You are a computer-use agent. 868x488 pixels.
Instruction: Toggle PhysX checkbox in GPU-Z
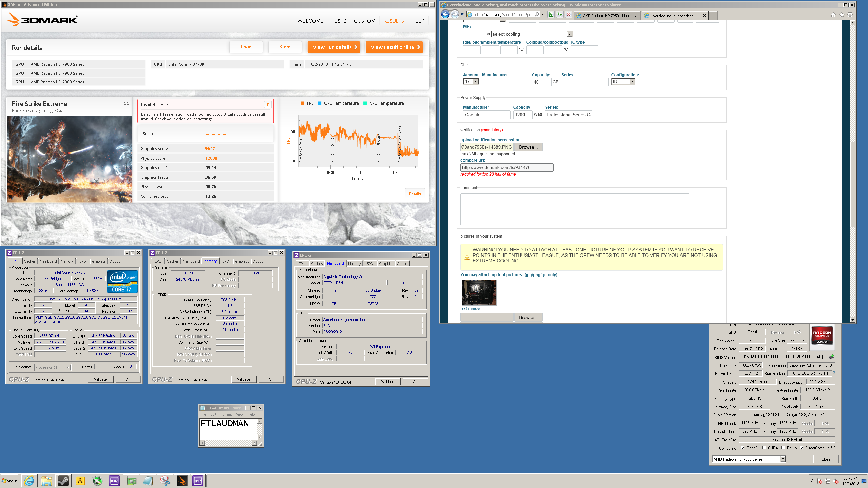pyautogui.click(x=783, y=448)
